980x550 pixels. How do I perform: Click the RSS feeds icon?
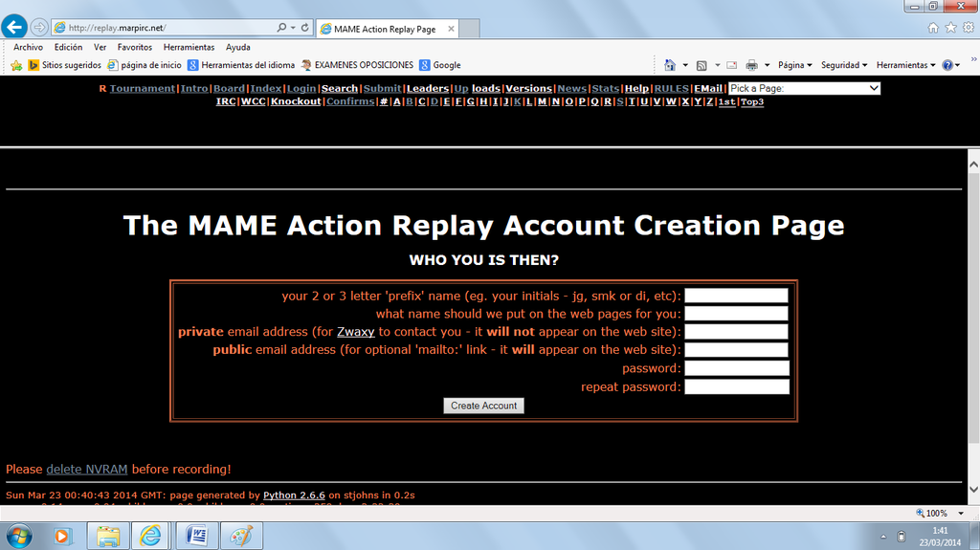702,65
